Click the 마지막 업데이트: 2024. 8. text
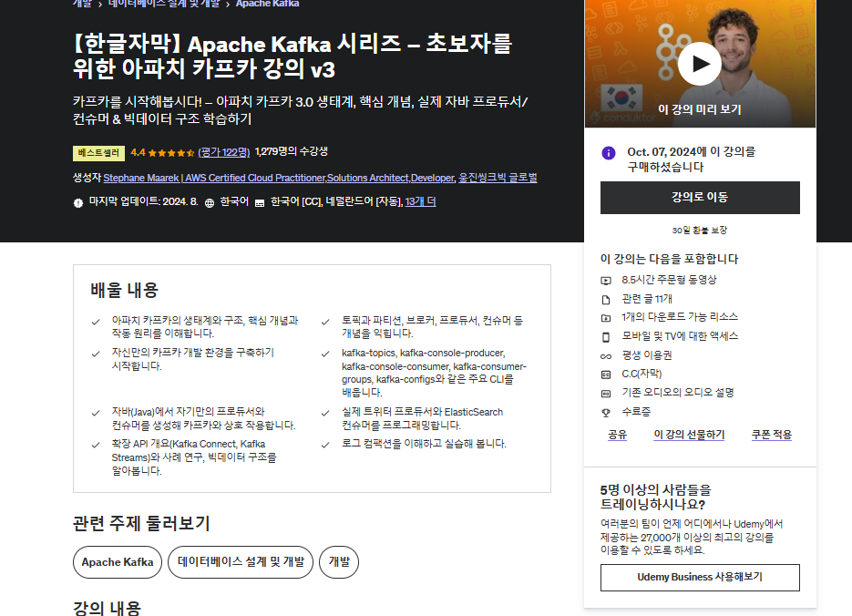The height and width of the screenshot is (616, 852). (143, 201)
